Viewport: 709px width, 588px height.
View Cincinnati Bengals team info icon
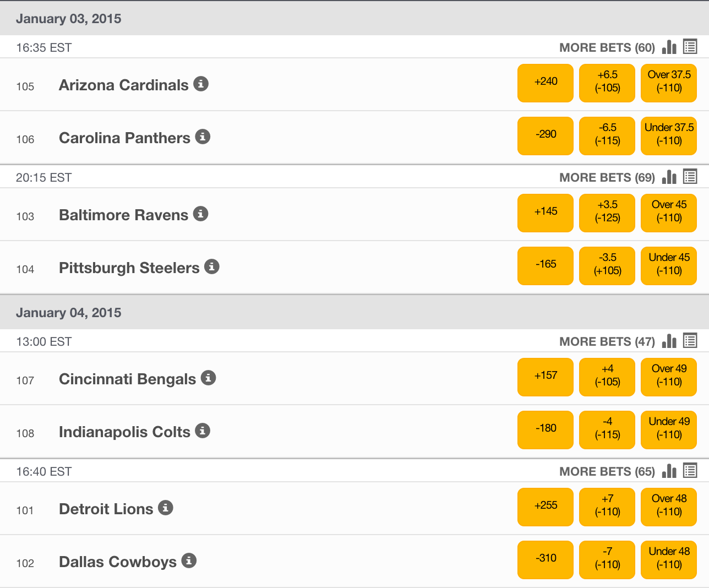(208, 378)
